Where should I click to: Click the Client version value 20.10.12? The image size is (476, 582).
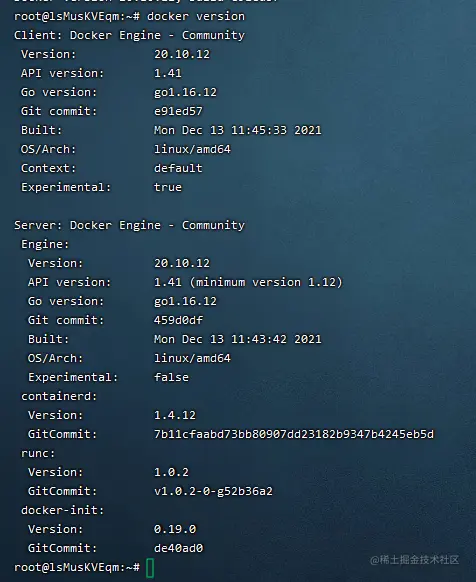[182, 54]
